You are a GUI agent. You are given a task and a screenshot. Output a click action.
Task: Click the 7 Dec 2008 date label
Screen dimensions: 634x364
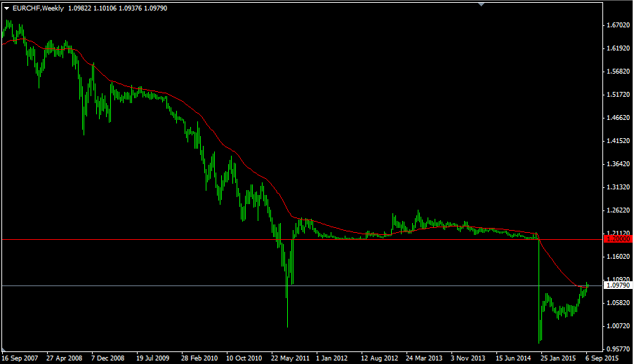tap(107, 358)
